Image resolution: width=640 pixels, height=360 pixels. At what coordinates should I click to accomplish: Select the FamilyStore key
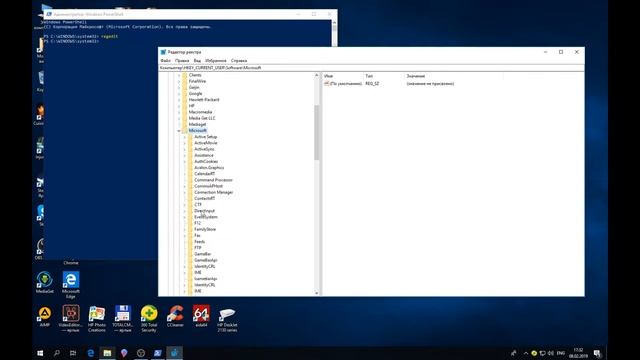point(205,229)
